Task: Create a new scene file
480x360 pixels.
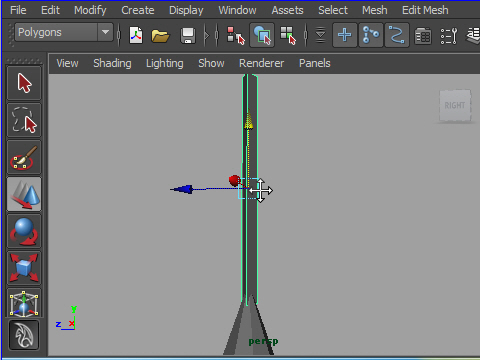Action: point(136,35)
